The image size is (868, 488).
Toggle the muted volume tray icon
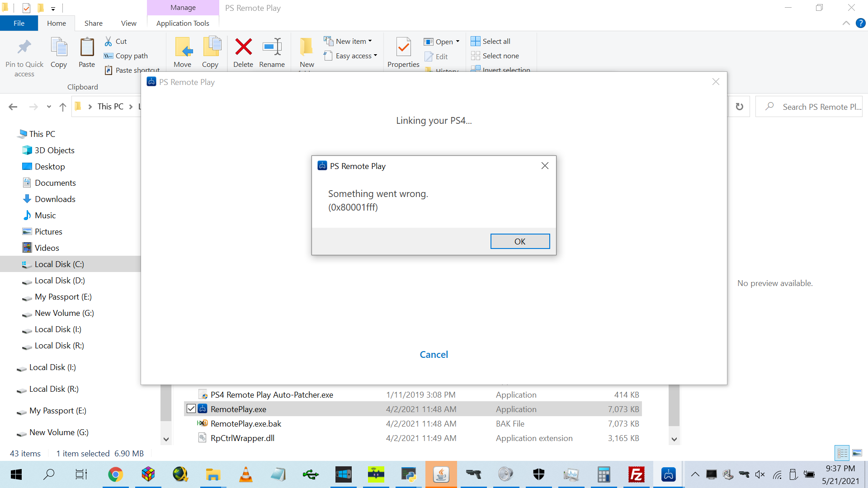pos(760,474)
